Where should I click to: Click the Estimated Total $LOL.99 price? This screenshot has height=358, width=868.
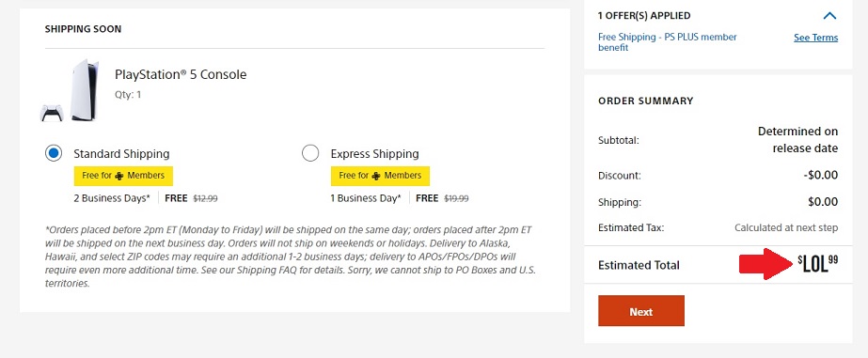tap(817, 263)
